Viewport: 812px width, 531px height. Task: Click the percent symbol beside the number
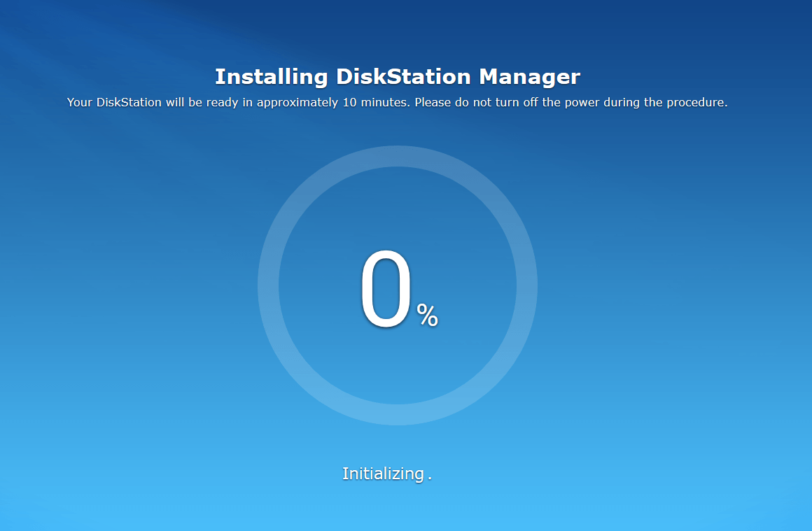click(x=427, y=316)
